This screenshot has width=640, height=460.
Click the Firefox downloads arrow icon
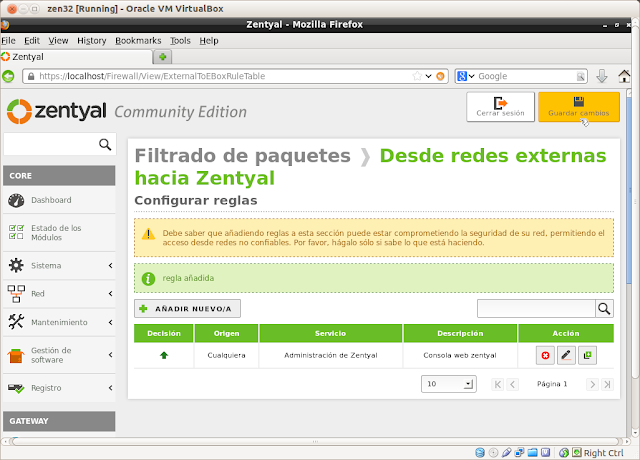[602, 76]
